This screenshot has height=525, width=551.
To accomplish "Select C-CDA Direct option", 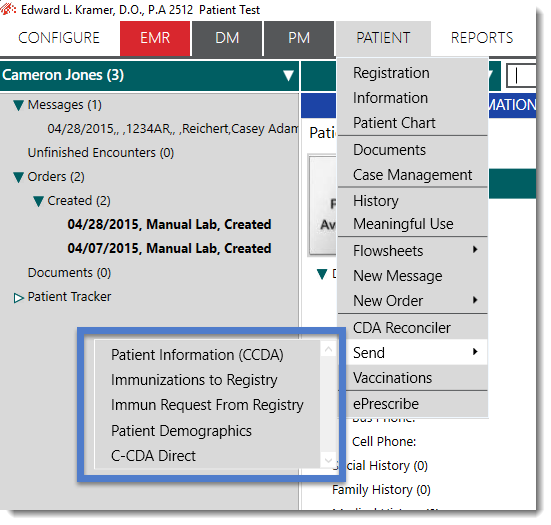I will [207, 456].
